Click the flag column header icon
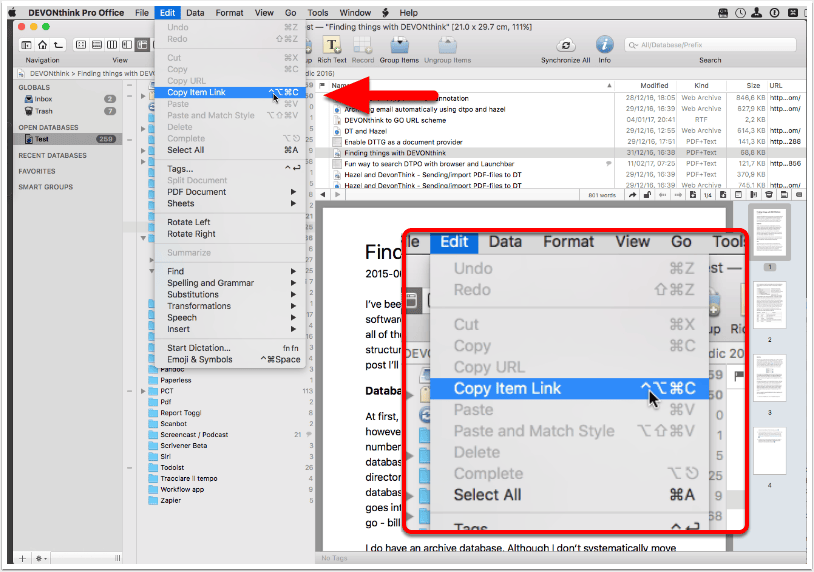The height and width of the screenshot is (572, 814). click(322, 86)
